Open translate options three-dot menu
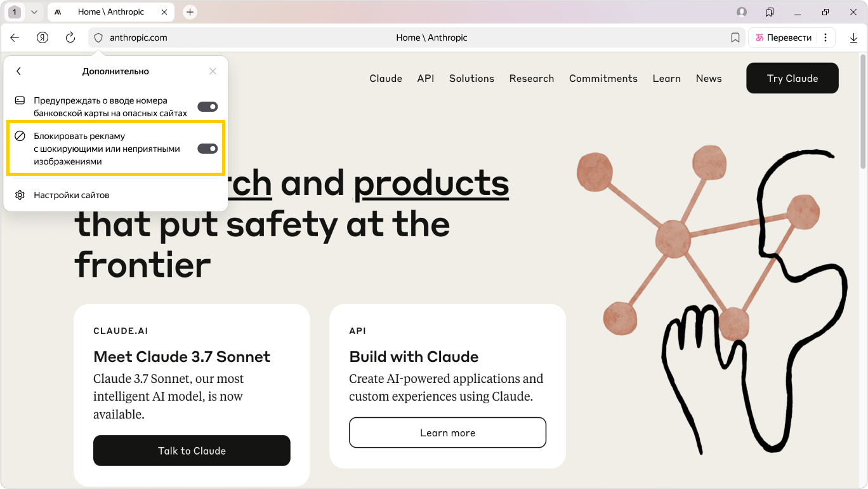Viewport: 868px width, 489px height. [825, 37]
